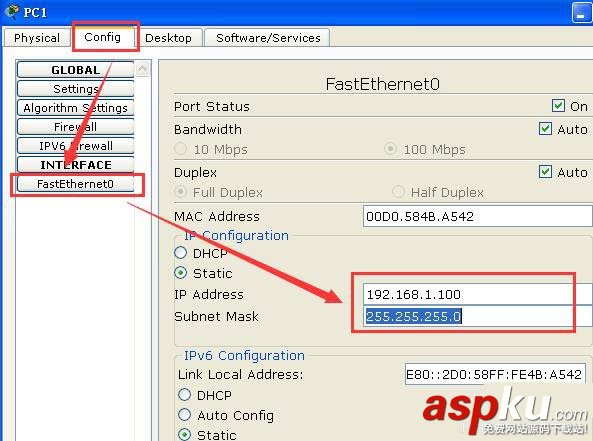Click the Link Local Address field
Image resolution: width=593 pixels, height=441 pixels.
tap(495, 374)
